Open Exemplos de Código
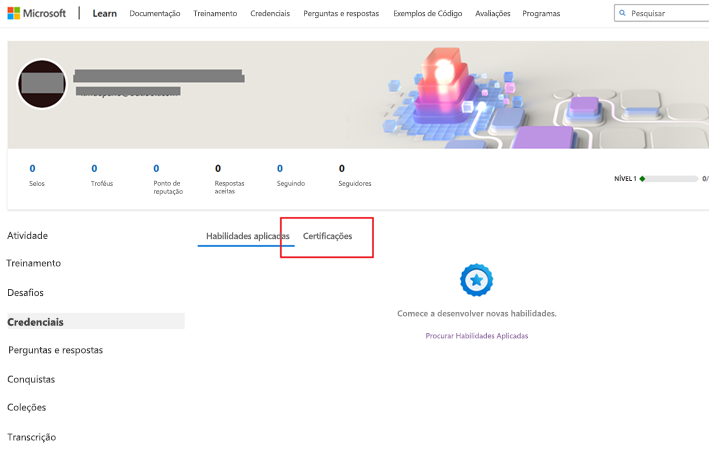Image resolution: width=709 pixels, height=466 pixels. point(428,14)
